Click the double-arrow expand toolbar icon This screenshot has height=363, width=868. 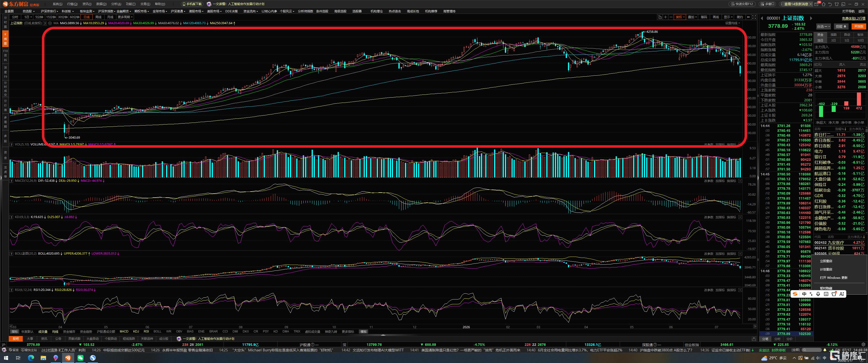[x=748, y=17]
